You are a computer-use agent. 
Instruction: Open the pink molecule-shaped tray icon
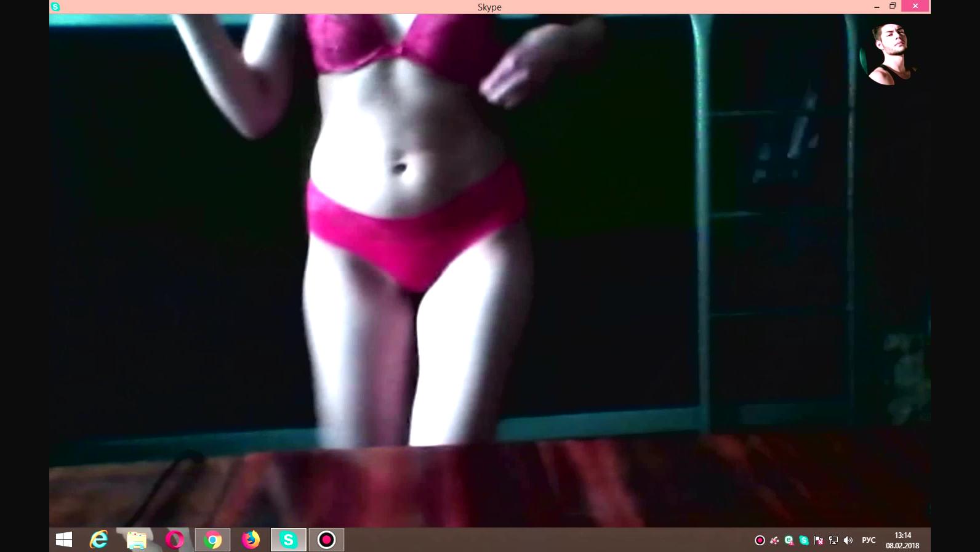tap(774, 540)
